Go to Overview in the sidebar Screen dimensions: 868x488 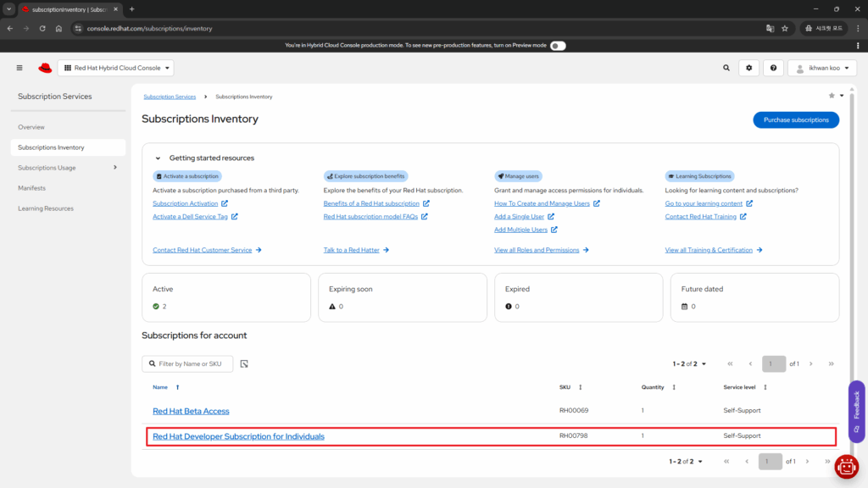[x=31, y=127]
